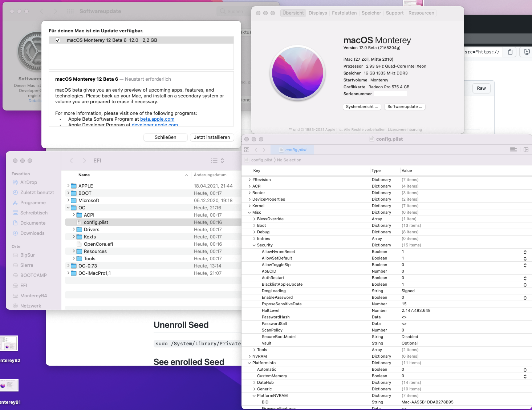Go back in config.plist editor navigation

point(256,150)
